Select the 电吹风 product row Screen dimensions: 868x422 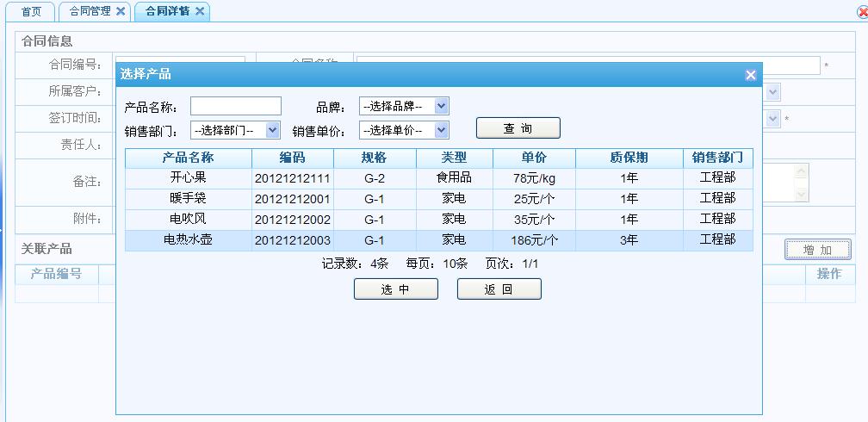pyautogui.click(x=188, y=219)
